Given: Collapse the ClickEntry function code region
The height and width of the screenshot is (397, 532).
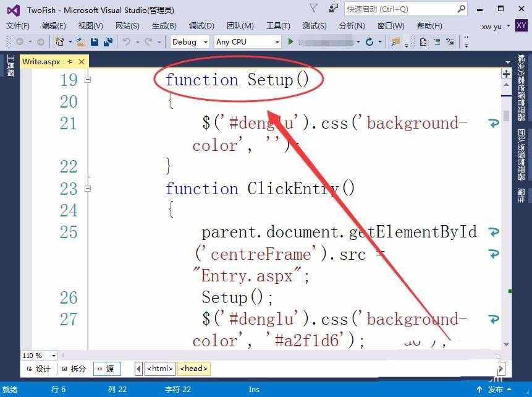Looking at the screenshot, I should (x=87, y=189).
